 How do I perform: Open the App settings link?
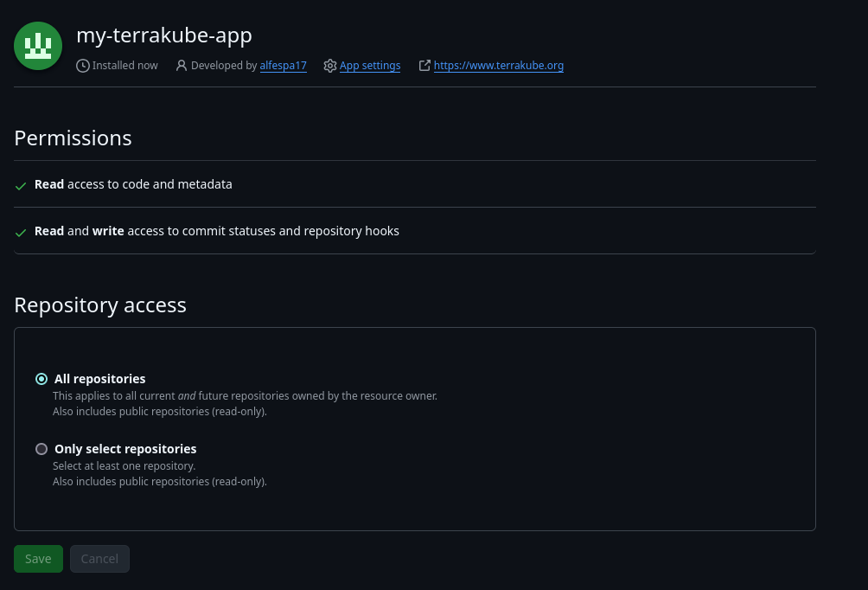tap(370, 66)
